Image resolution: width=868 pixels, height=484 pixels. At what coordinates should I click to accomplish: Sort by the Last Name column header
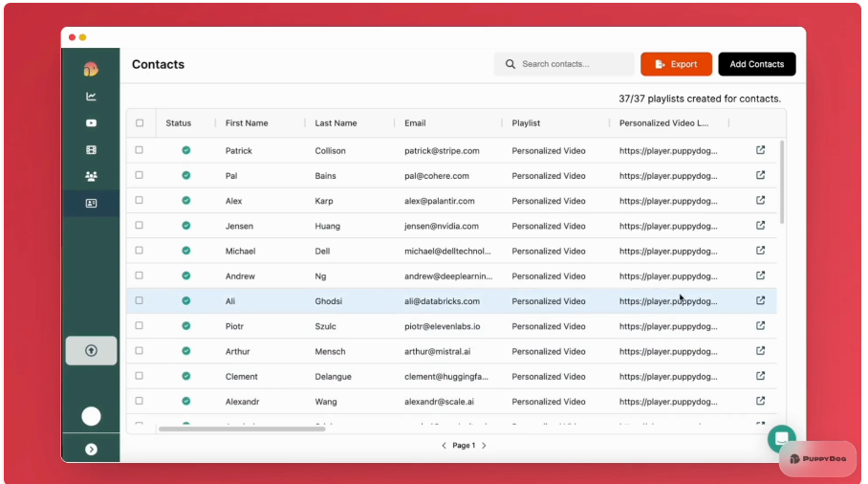(336, 123)
